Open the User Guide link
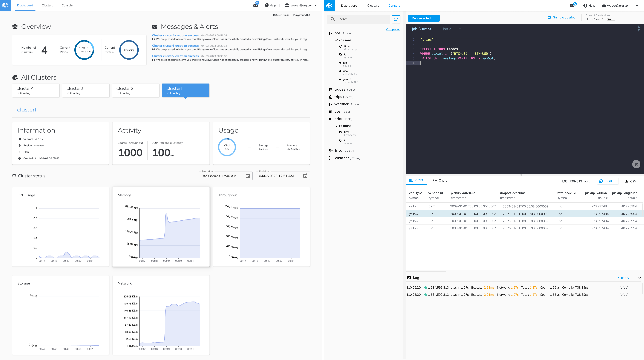644x360 pixels. (281, 15)
